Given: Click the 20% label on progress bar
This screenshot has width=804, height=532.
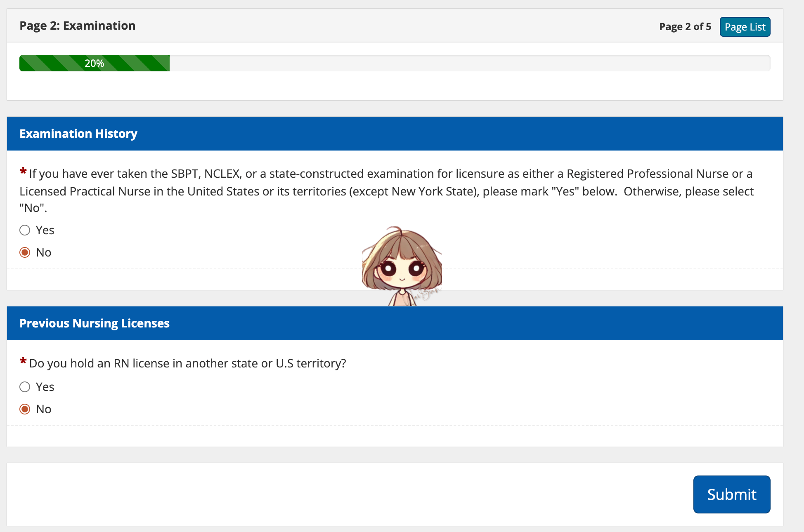Looking at the screenshot, I should [94, 63].
